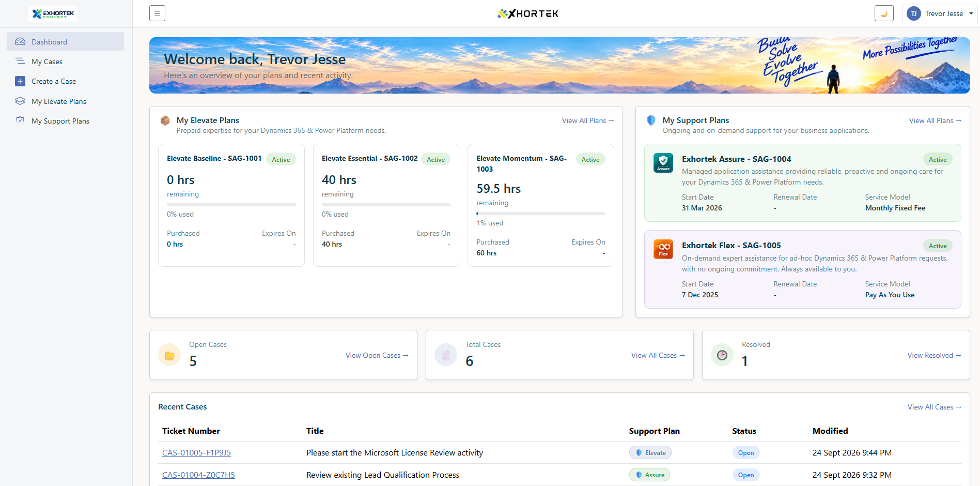Click View Resolved link

tap(935, 355)
